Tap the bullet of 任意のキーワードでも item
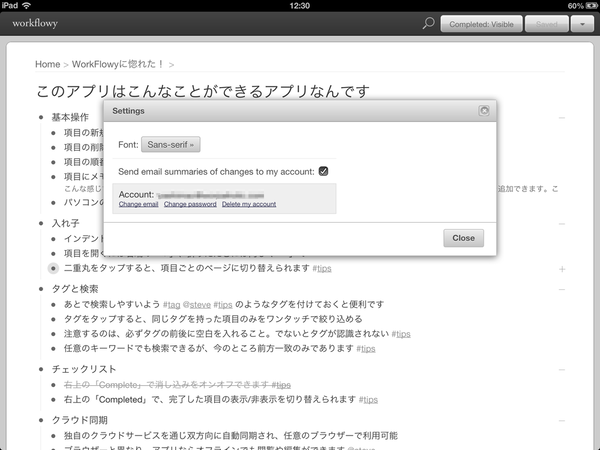Screen dimensions: 600x450 pos(53,349)
